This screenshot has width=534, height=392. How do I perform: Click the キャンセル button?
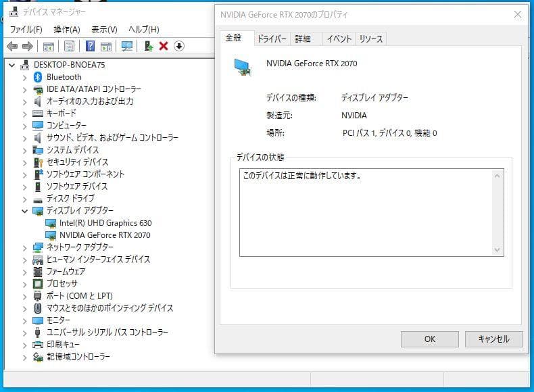[x=494, y=339]
